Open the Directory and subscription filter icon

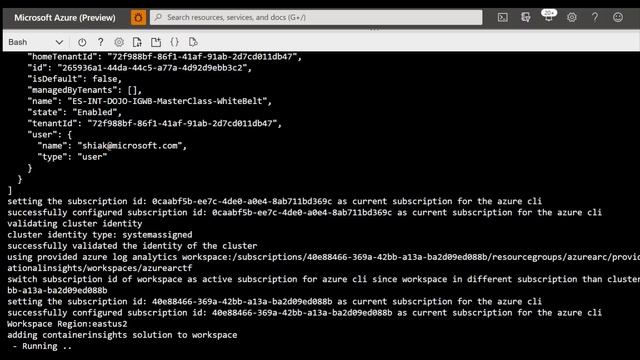pos(526,18)
